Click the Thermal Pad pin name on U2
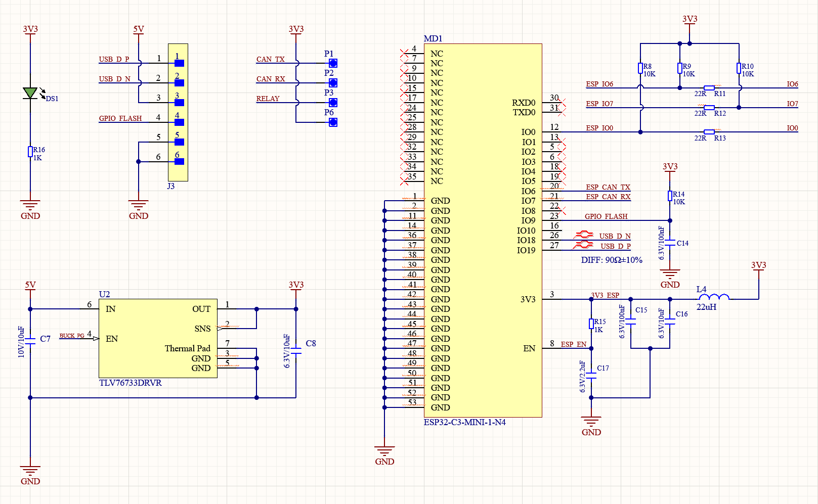This screenshot has height=504, width=818. coord(187,348)
